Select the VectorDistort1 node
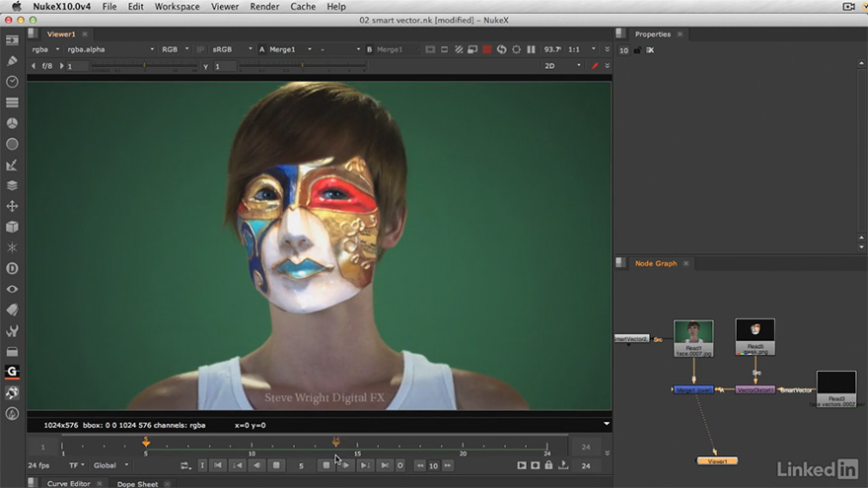 [x=756, y=390]
